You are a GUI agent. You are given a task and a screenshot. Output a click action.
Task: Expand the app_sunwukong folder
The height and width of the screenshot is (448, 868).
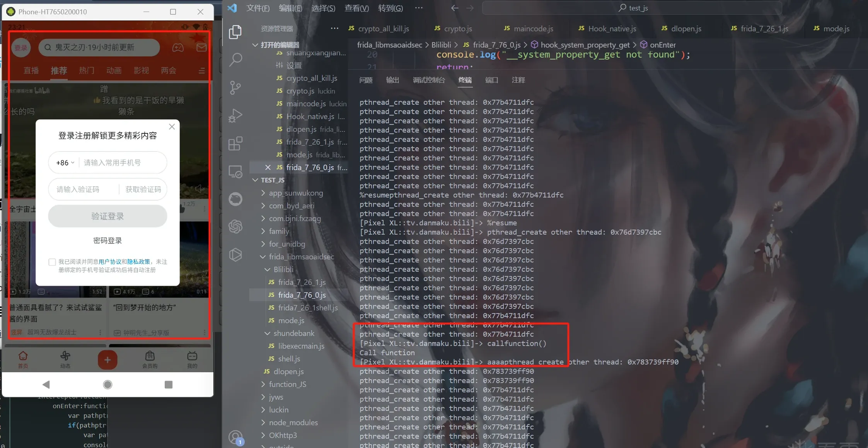[x=263, y=193]
